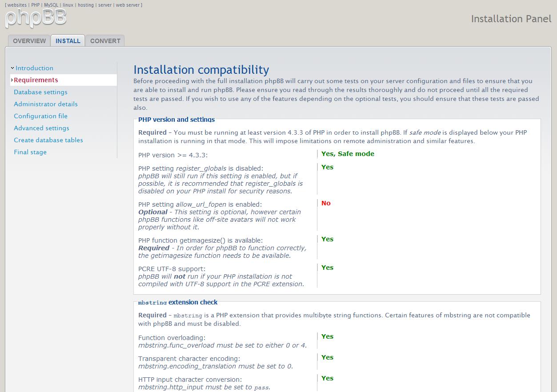Click 'Function overloading:' label
Viewport: 557px width, 392px height.
tap(172, 338)
